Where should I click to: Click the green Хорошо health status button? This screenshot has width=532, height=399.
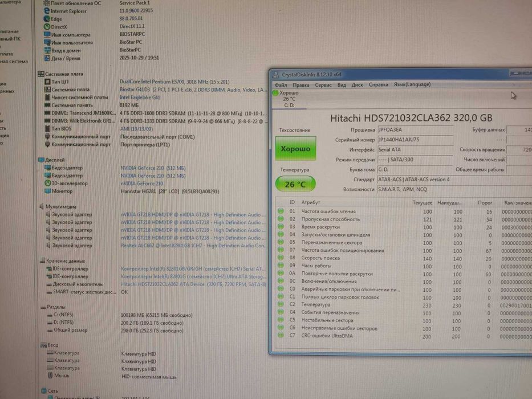pyautogui.click(x=295, y=149)
